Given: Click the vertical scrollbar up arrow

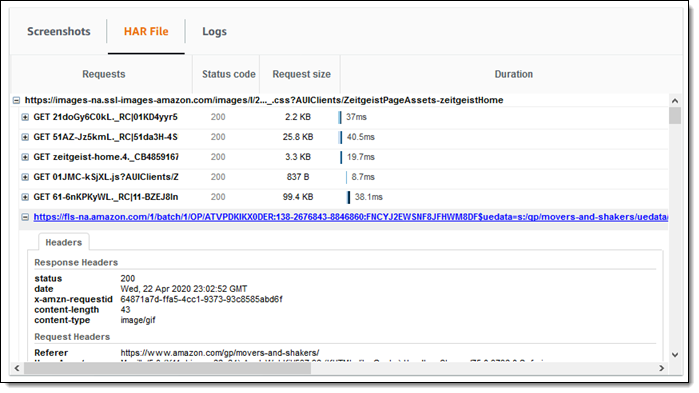Looking at the screenshot, I should (675, 101).
